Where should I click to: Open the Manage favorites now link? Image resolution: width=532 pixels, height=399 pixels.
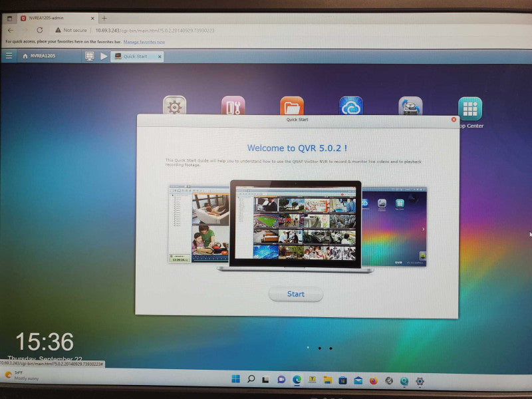tap(144, 42)
